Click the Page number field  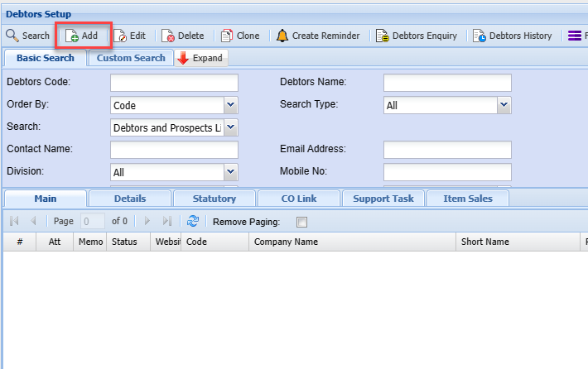[93, 222]
